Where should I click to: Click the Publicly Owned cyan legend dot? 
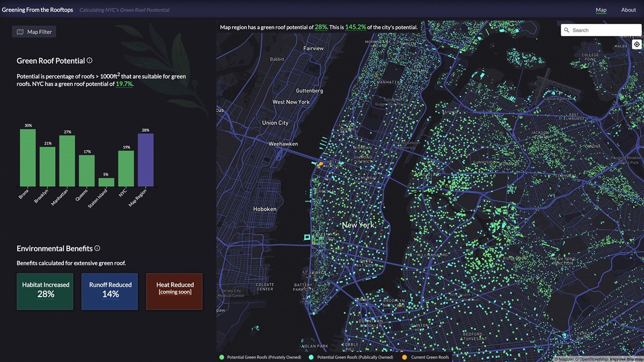pyautogui.click(x=311, y=357)
